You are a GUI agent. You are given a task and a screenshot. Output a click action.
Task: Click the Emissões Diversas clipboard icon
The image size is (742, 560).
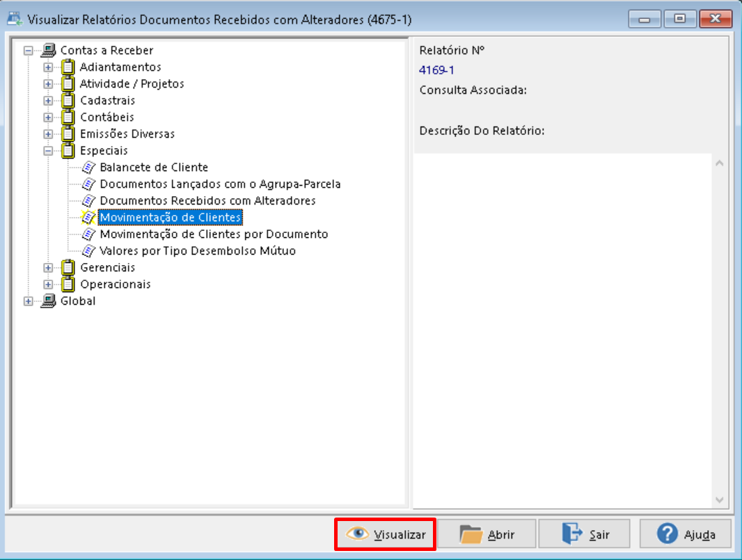click(68, 134)
